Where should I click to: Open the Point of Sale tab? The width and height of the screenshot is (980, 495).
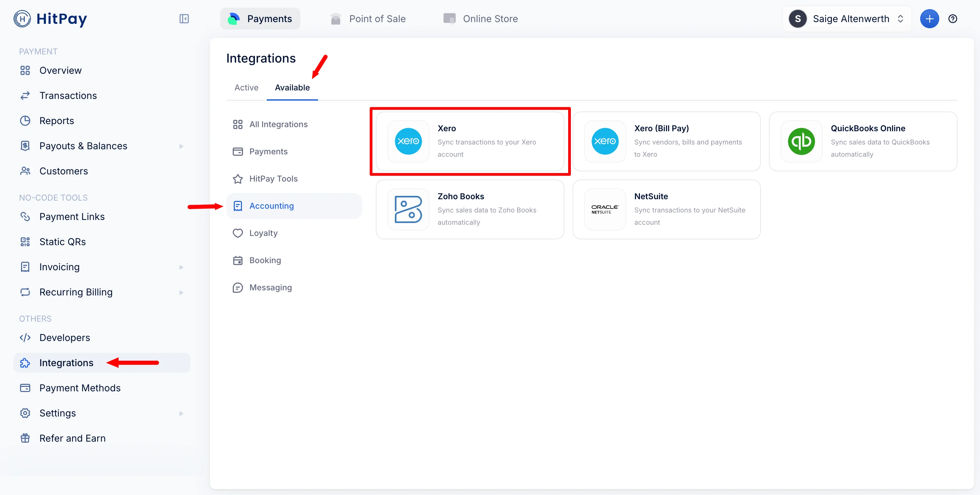pyautogui.click(x=368, y=19)
